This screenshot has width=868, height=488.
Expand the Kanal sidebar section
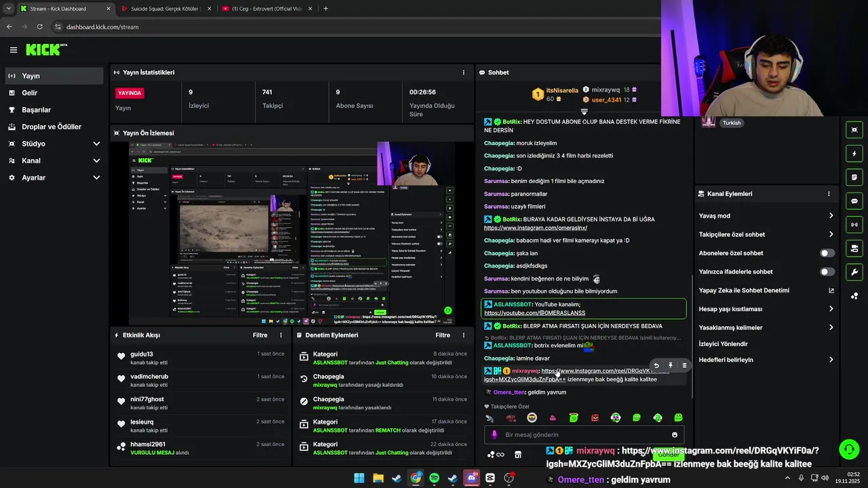coord(54,161)
